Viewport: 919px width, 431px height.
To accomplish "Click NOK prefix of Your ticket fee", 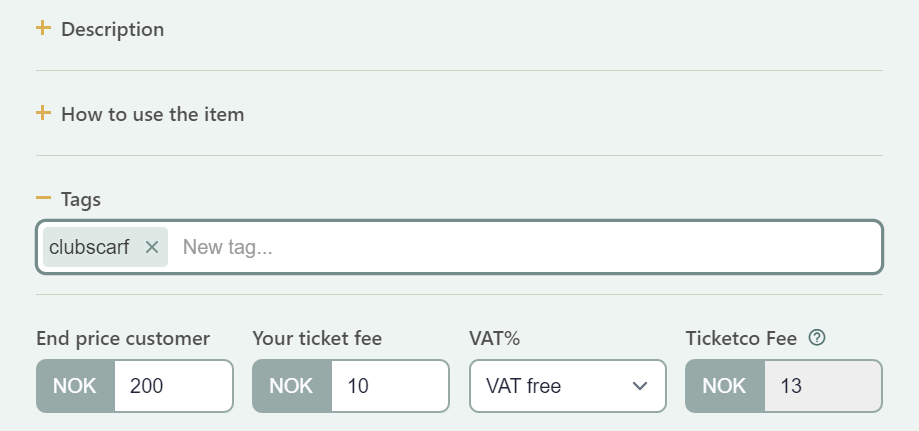I will pyautogui.click(x=291, y=386).
